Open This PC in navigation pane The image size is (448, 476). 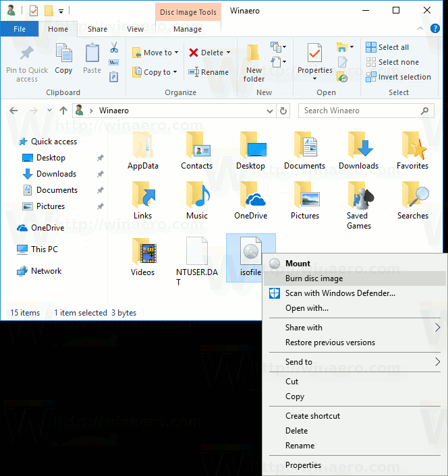tap(37, 249)
